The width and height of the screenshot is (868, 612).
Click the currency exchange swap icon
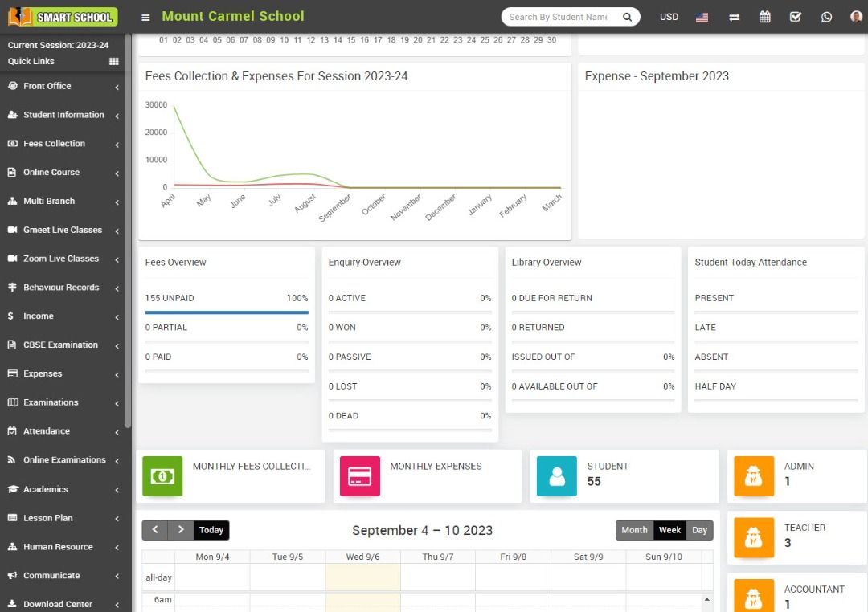point(734,16)
